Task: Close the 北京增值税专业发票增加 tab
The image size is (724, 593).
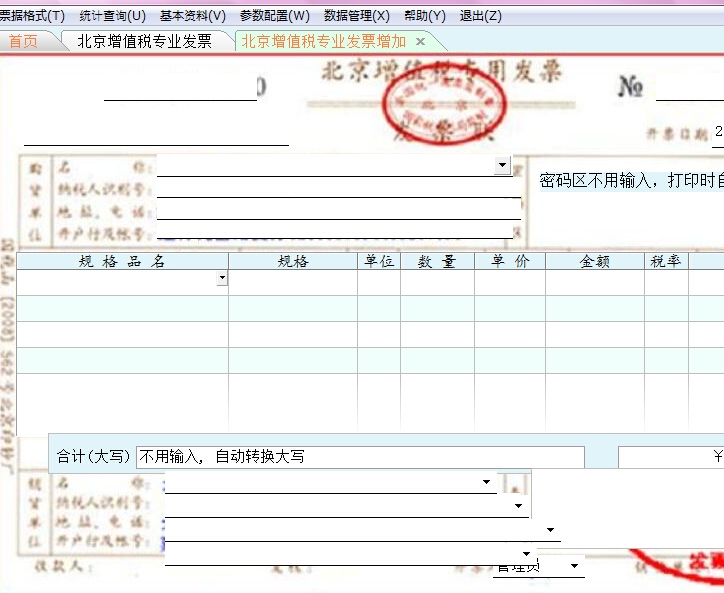Action: pos(421,41)
